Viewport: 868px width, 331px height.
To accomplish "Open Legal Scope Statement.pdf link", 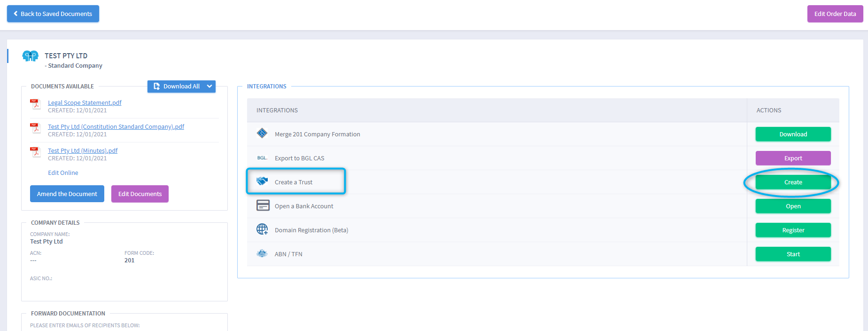I will coord(85,102).
